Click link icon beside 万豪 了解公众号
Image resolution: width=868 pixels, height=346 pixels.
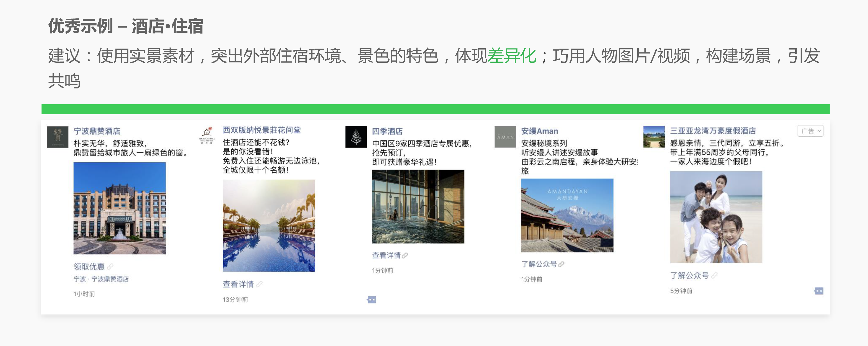[714, 275]
